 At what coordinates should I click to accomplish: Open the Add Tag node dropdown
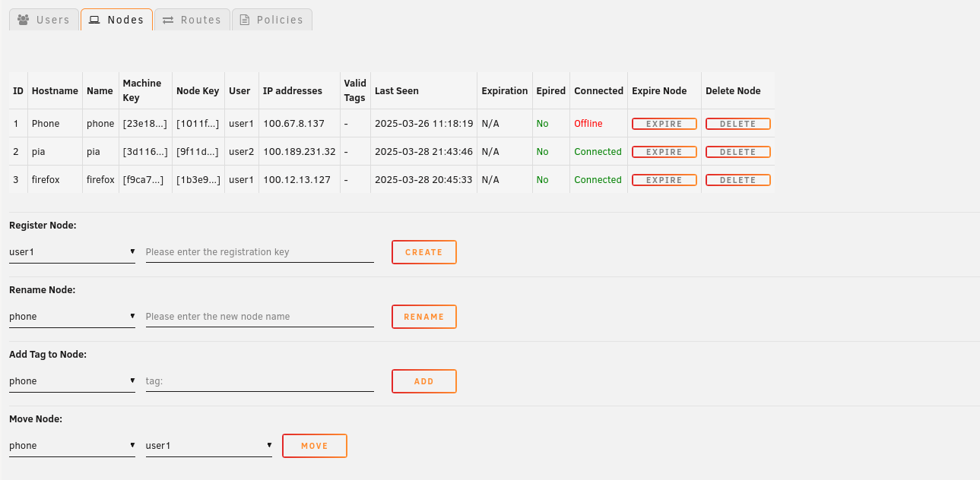tap(72, 381)
